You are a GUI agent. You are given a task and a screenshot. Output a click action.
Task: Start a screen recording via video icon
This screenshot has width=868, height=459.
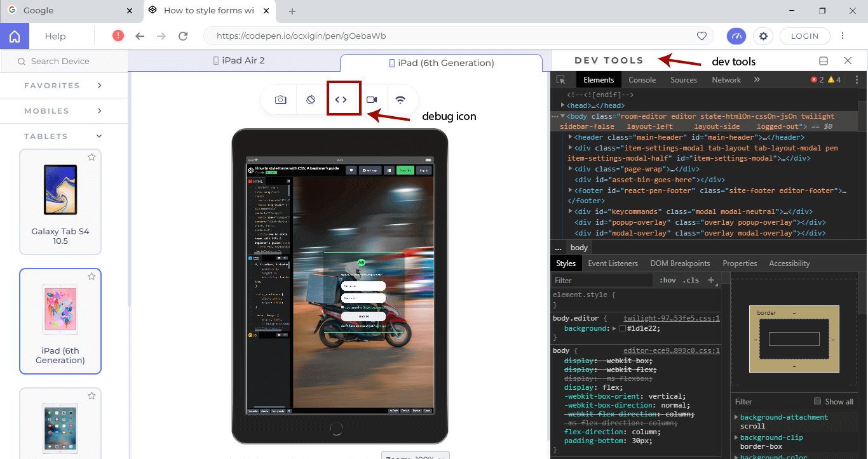[372, 98]
